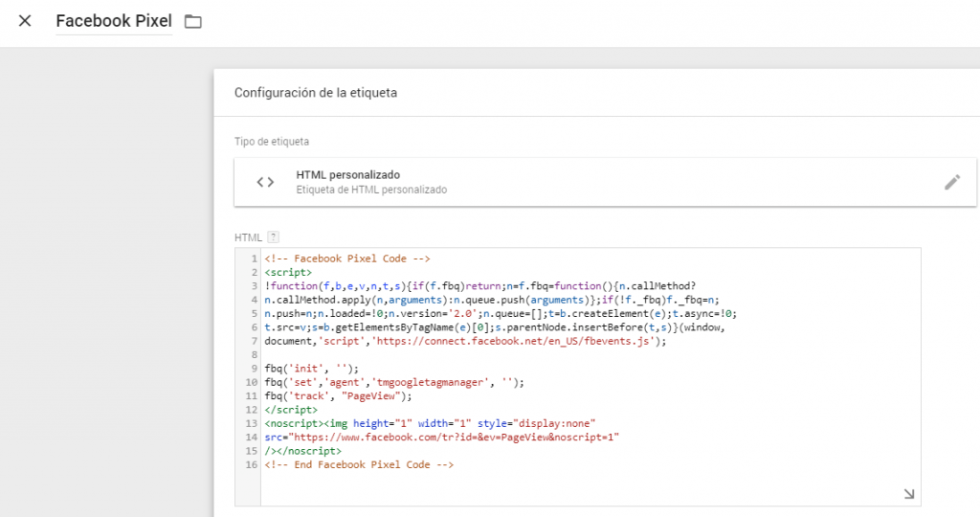980x517 pixels.
Task: Click the opening script tag on line 2
Action: point(288,272)
